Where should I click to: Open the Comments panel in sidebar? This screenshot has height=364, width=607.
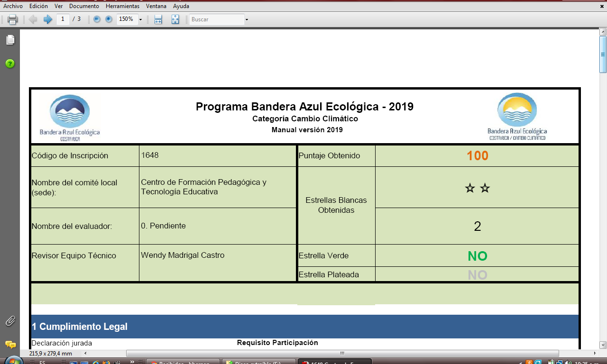tap(10, 345)
